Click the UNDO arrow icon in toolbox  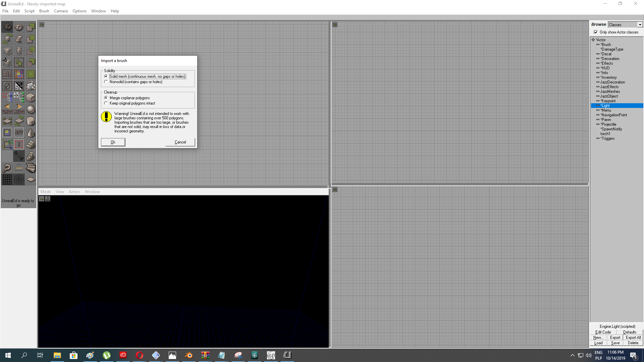(x=7, y=109)
